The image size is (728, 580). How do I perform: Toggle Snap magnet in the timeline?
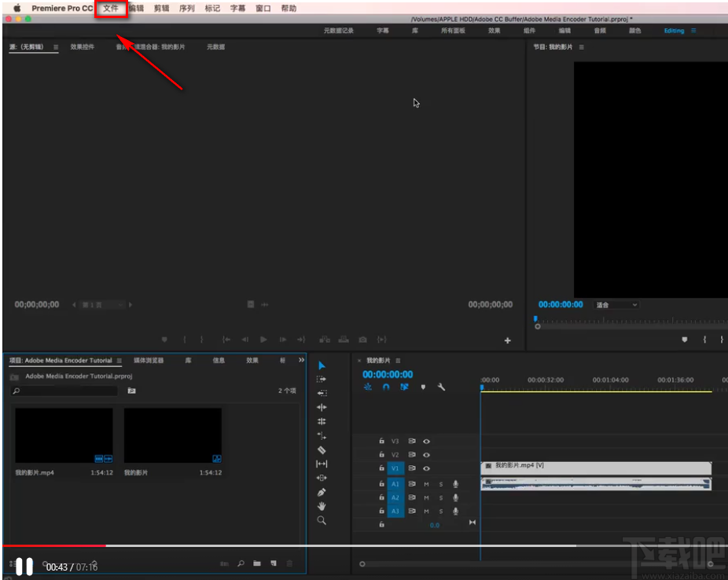coord(386,387)
